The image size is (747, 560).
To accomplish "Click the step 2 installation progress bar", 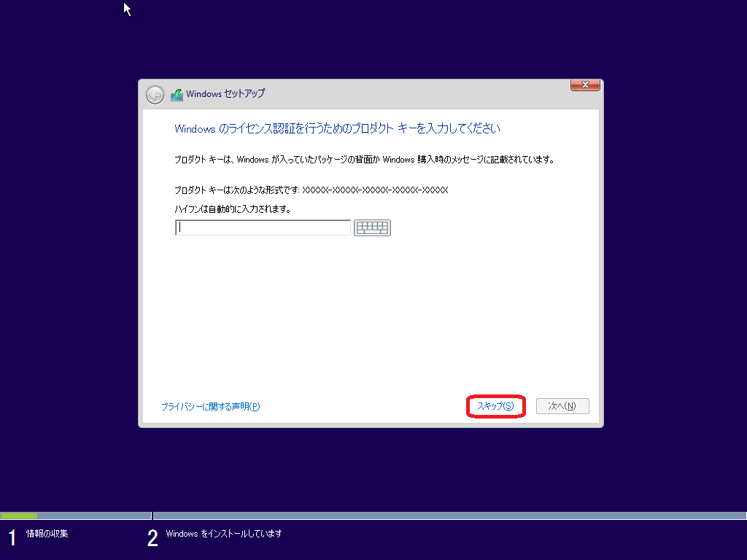I will (x=449, y=516).
